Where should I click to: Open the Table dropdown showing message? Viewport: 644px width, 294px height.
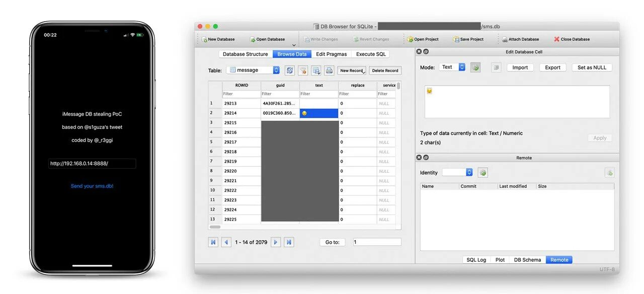click(x=253, y=70)
